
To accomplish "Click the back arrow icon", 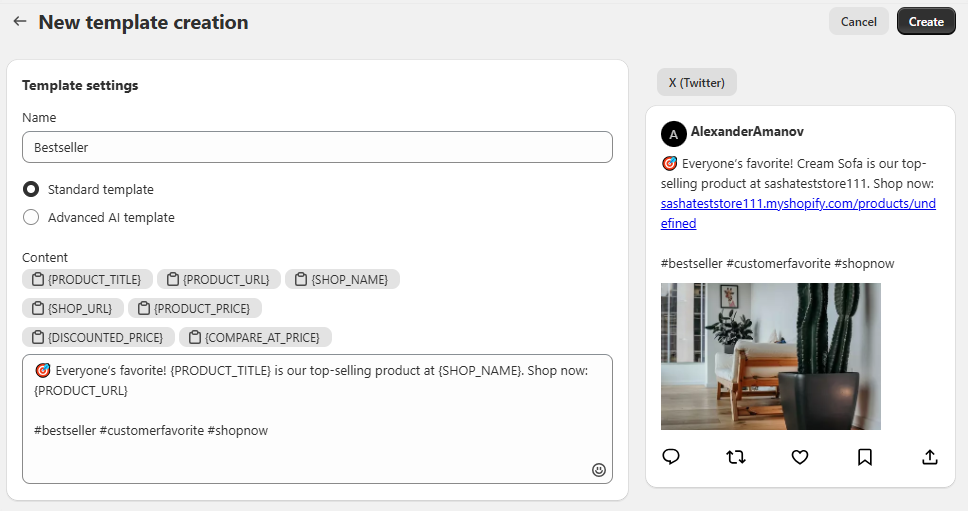I will pos(19,21).
